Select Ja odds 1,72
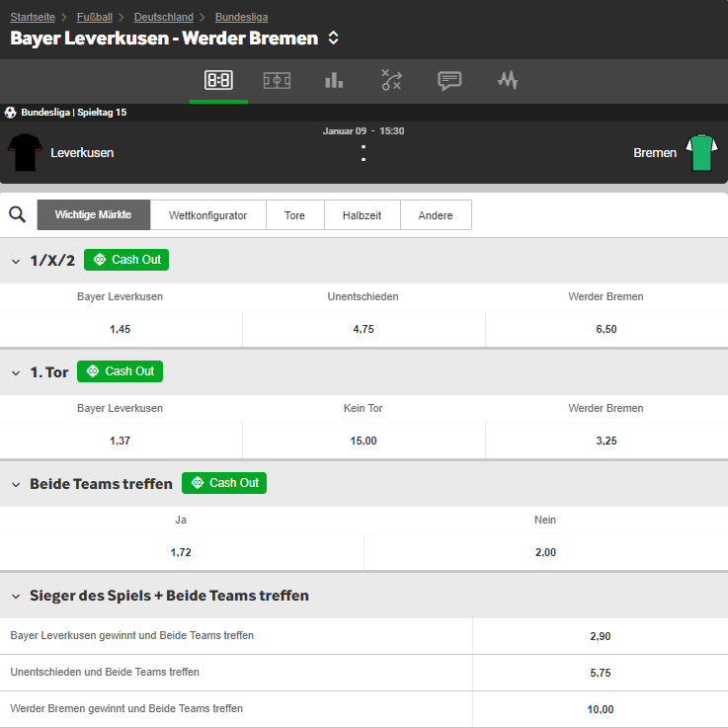The width and height of the screenshot is (728, 728). pos(181,552)
